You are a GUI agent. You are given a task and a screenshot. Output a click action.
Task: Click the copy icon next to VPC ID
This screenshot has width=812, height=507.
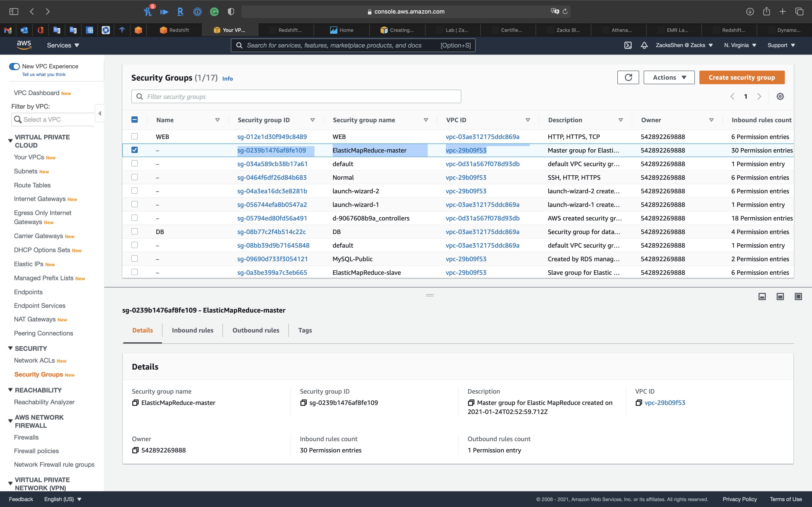coord(639,402)
